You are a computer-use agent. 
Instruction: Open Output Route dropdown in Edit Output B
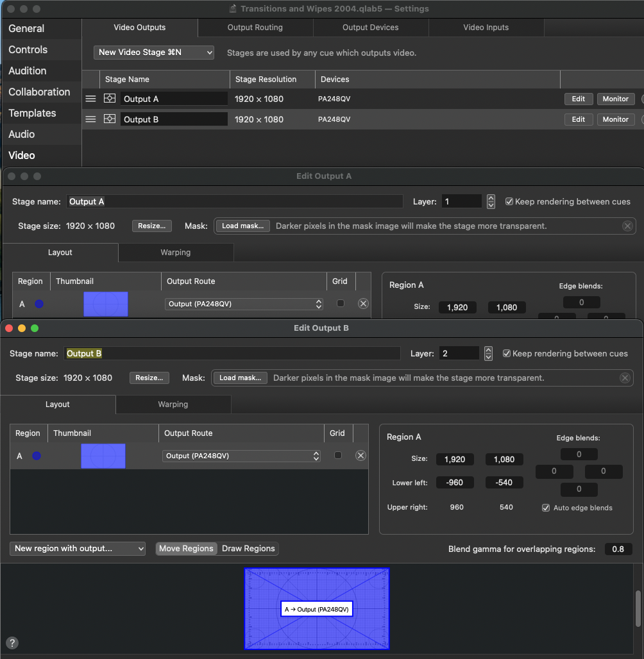241,456
